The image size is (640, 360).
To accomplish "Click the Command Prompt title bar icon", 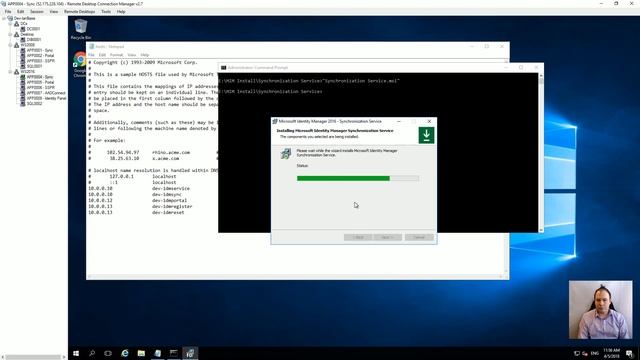I will 223,68.
